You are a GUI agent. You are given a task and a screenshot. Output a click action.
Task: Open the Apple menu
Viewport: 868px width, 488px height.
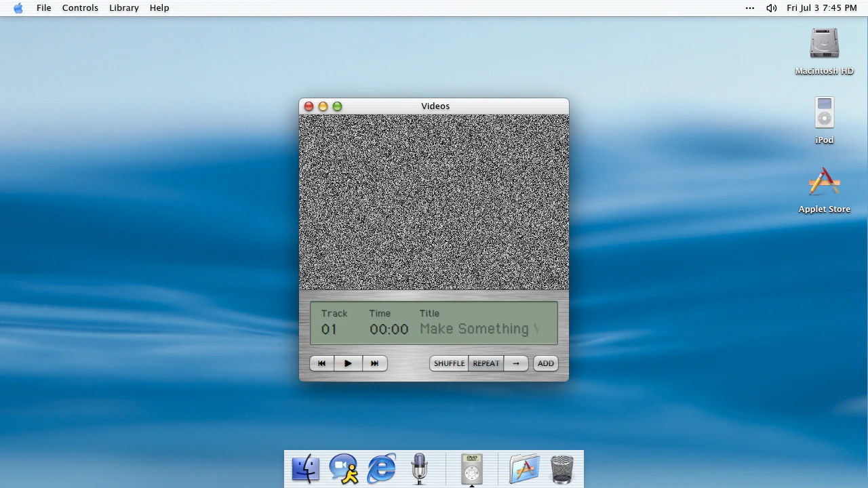18,8
